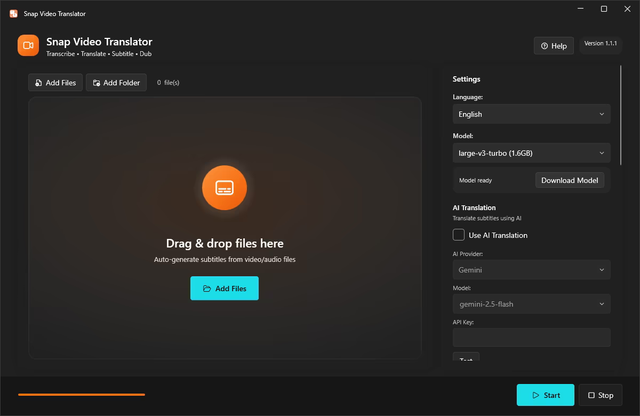
Task: Click the settings panel vertical scrollbar
Action: [621, 115]
